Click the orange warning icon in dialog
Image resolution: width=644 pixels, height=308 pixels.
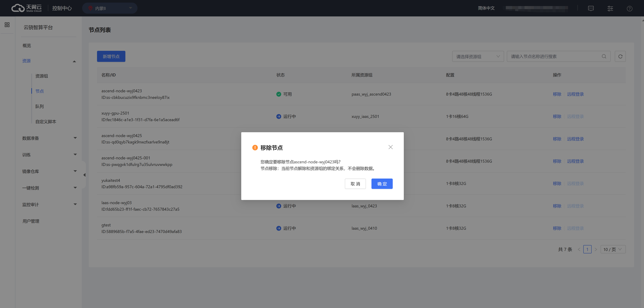pos(255,148)
